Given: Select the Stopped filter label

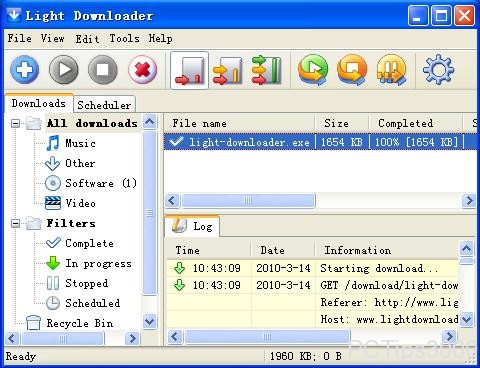Looking at the screenshot, I should tap(87, 283).
